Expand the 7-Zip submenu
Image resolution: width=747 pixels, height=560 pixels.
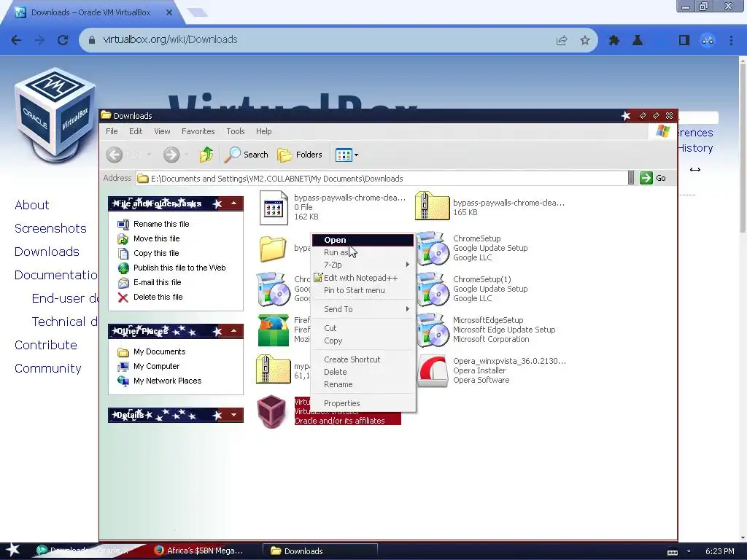click(407, 265)
